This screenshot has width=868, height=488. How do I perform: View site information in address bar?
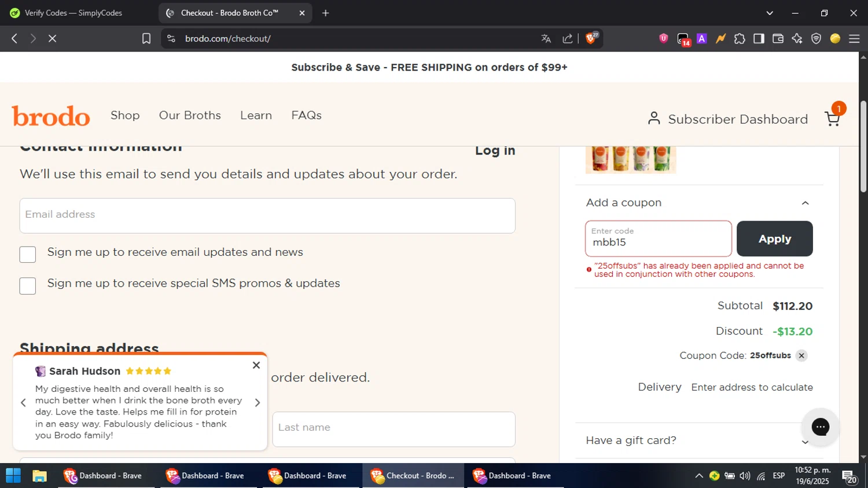point(171,38)
